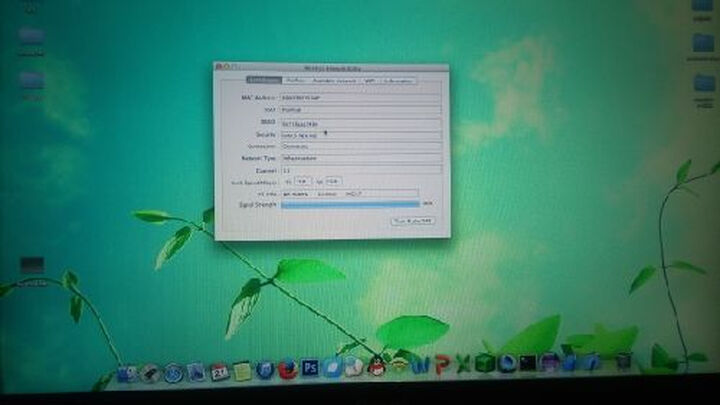This screenshot has height=405, width=720.
Task: Click the Signal Strength progress bar
Action: [x=349, y=204]
